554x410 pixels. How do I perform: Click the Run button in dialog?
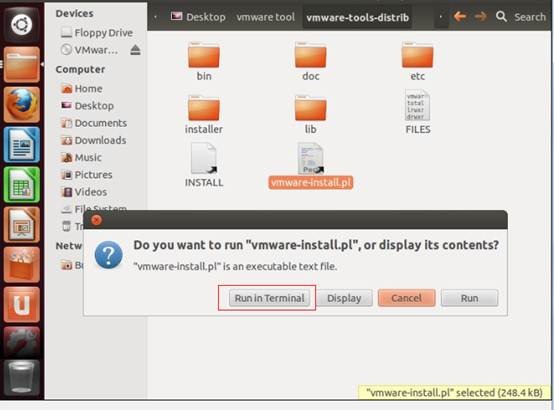point(470,298)
